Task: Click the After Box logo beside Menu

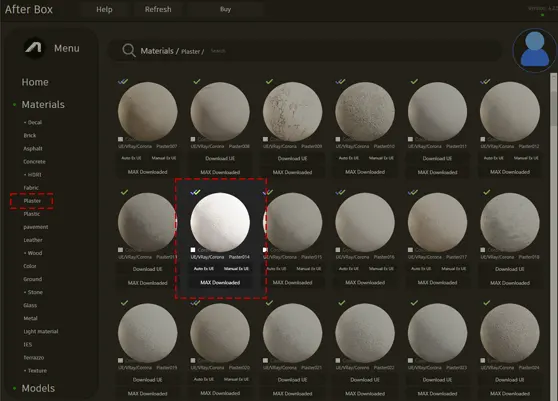Action: (x=34, y=48)
